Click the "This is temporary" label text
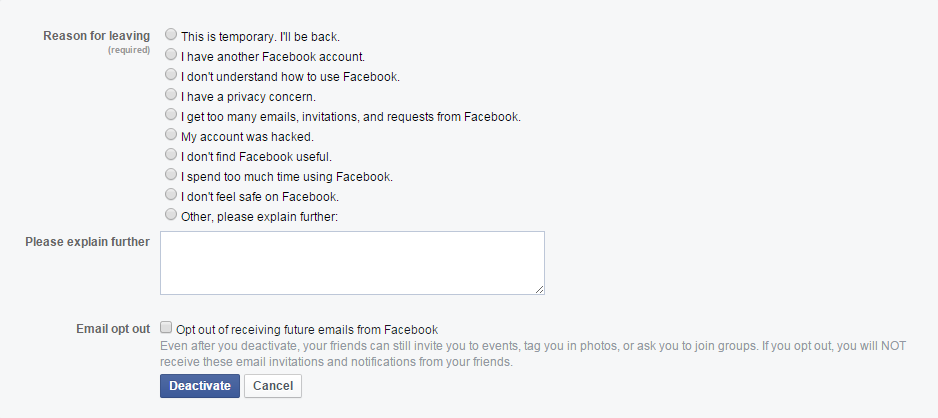 pos(260,36)
